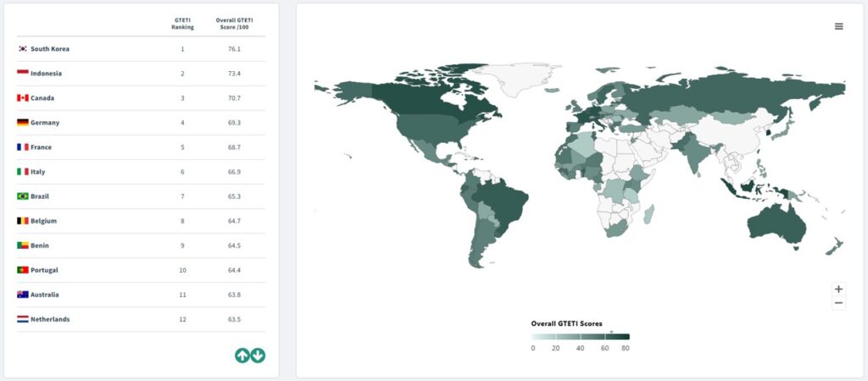Select the Indonesia row in table
This screenshot has height=381, width=868.
(x=140, y=74)
